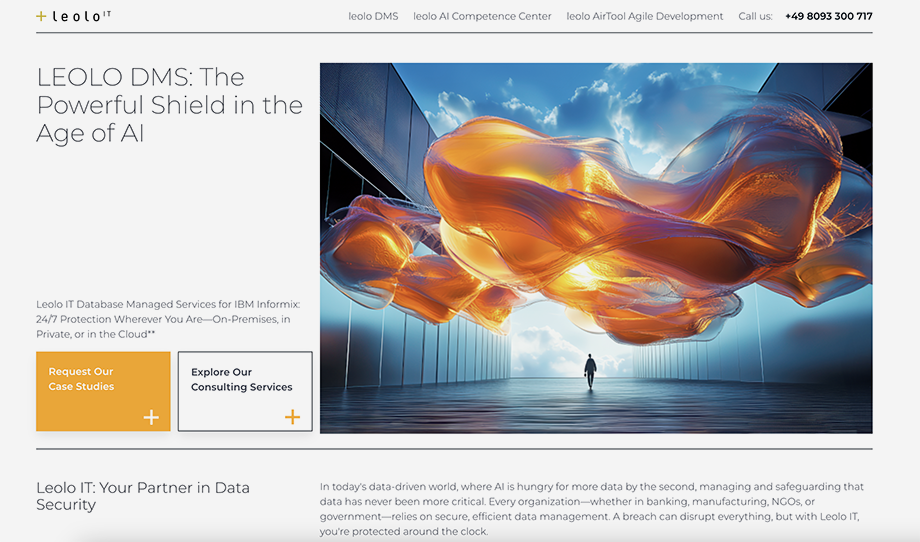
Task: Click the white plus icon on the orange button
Action: (x=151, y=417)
